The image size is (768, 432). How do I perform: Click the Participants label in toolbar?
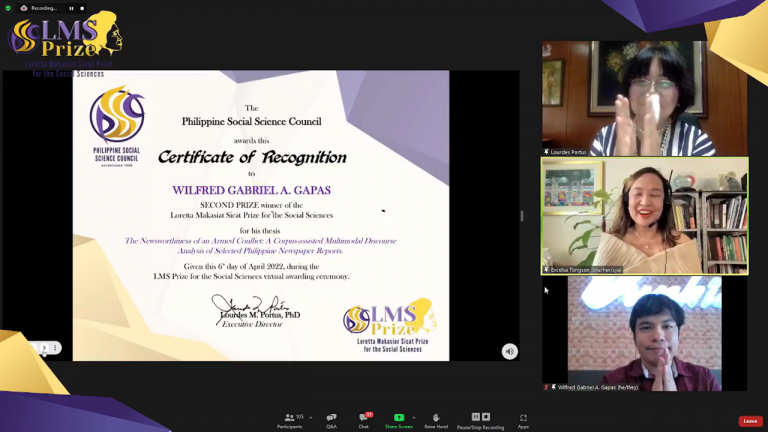pos(289,427)
